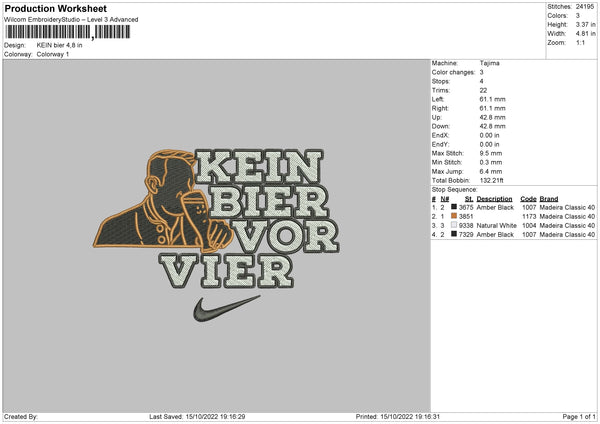The image size is (600, 424).
Task: Click the "Printed: 15/10/2022 19:16:31" footer text
Action: [x=398, y=417]
